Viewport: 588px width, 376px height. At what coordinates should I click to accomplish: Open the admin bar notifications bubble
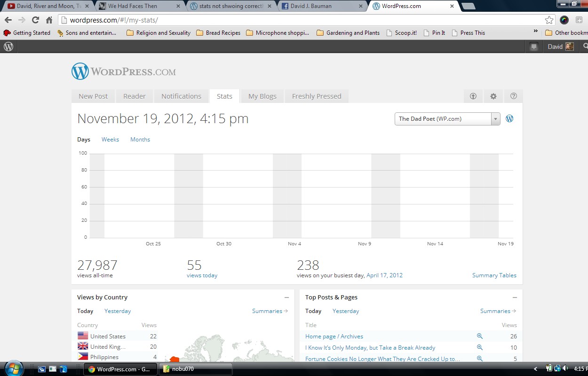(x=534, y=47)
